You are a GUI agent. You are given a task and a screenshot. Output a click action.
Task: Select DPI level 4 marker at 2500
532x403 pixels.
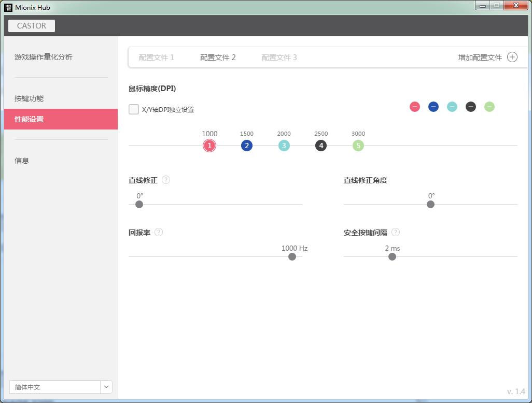point(321,146)
